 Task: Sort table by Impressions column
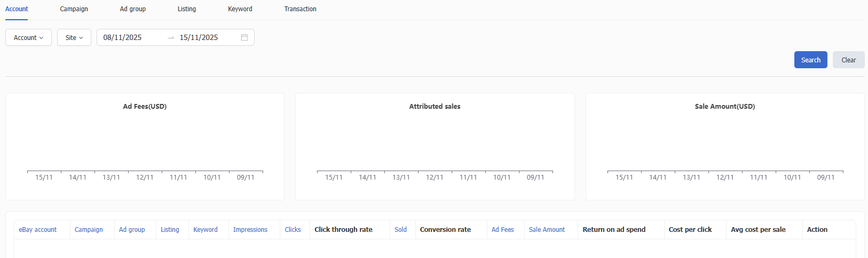pos(250,230)
